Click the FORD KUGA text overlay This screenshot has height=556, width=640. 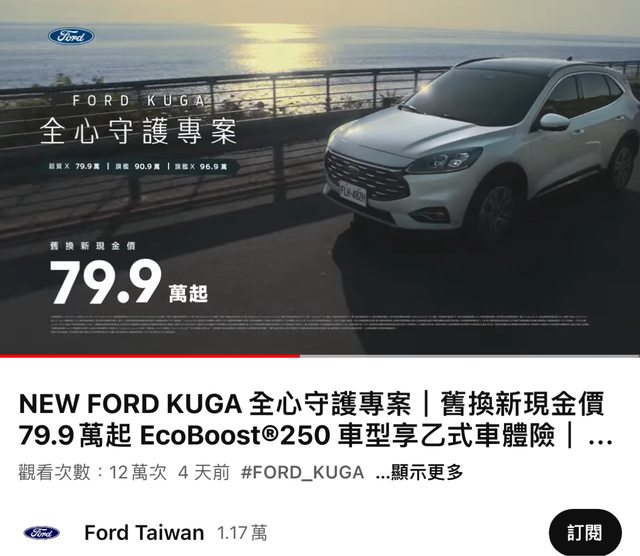coord(139,100)
